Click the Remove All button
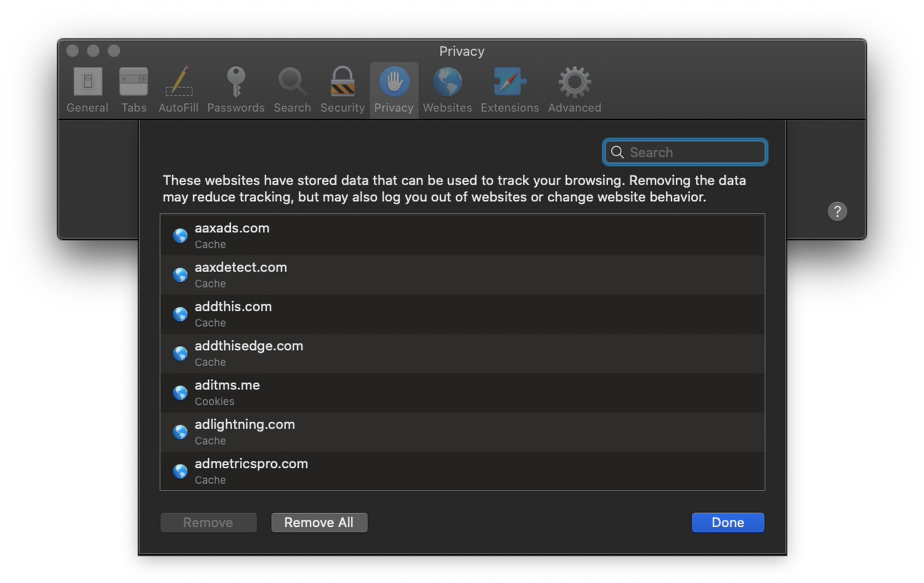The height and width of the screenshot is (583, 924). 319,522
